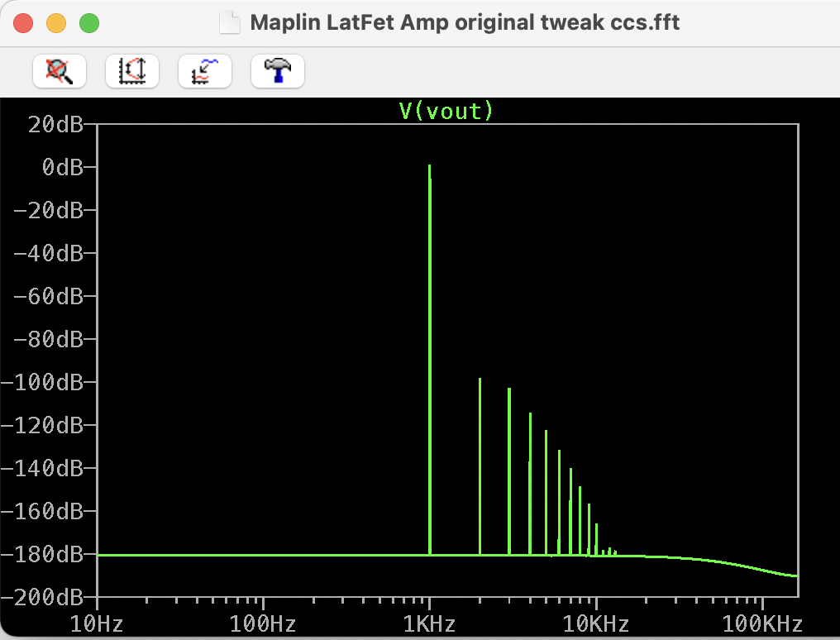Click the 2KHz second harmonic spike
The width and height of the screenshot is (840, 640).
pyautogui.click(x=480, y=466)
